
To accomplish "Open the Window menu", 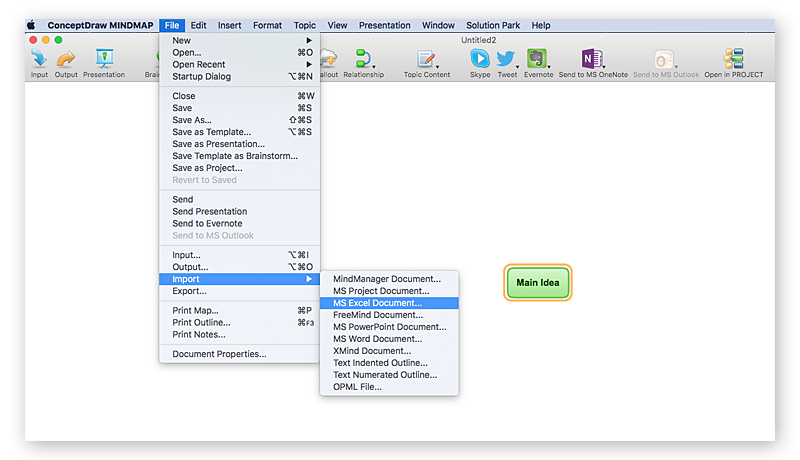I will (438, 25).
